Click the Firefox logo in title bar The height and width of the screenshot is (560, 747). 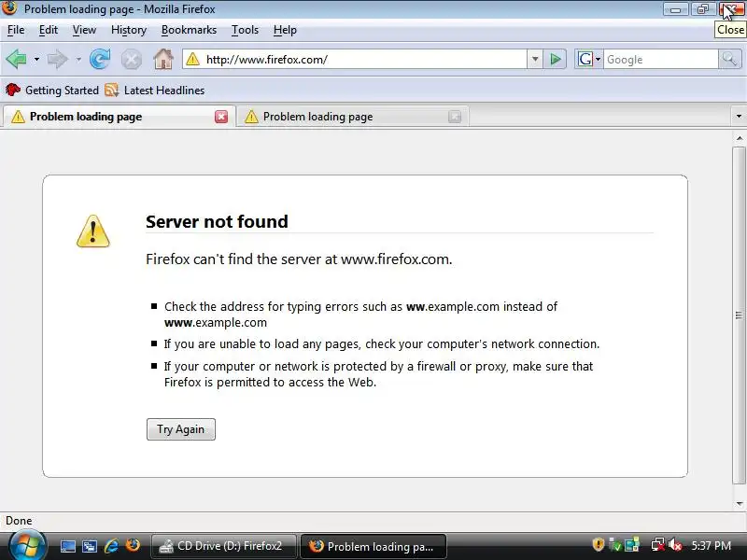point(9,8)
